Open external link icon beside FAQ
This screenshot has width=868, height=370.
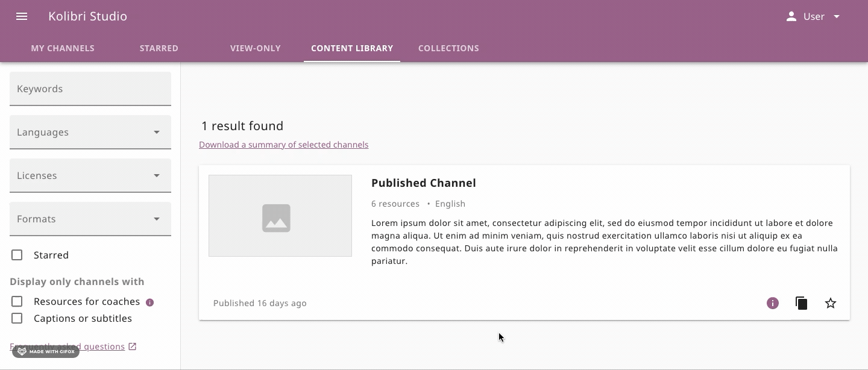tap(133, 346)
